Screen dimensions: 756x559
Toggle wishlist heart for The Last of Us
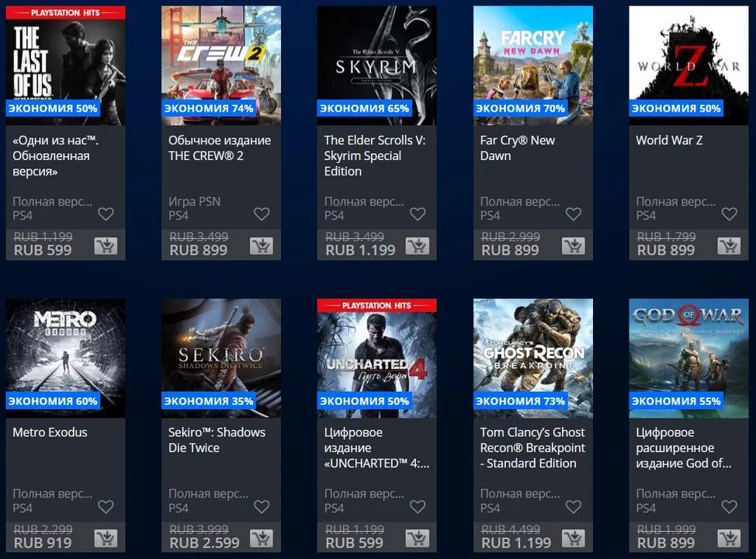pos(106,214)
